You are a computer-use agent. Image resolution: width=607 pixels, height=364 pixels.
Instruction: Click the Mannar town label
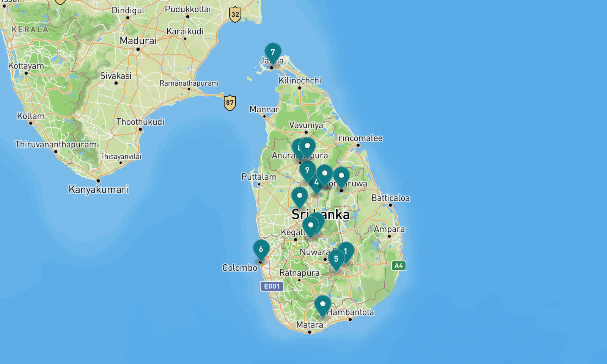point(264,109)
